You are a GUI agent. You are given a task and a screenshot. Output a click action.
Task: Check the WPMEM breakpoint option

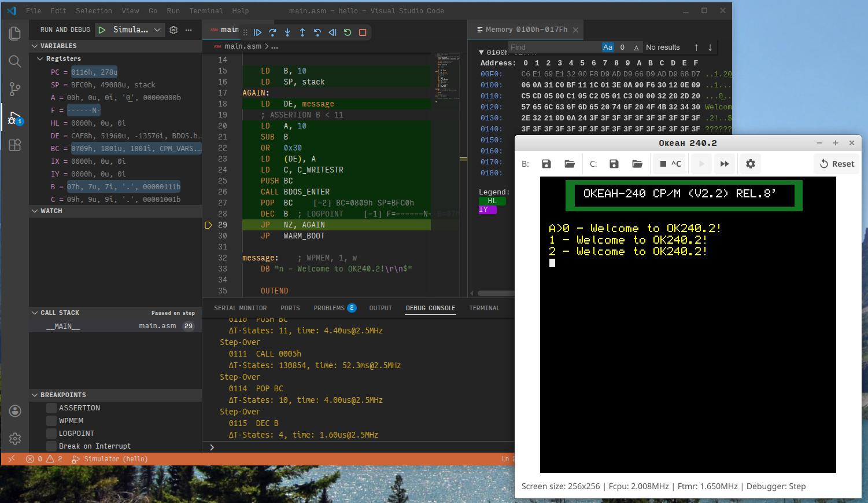[51, 420]
